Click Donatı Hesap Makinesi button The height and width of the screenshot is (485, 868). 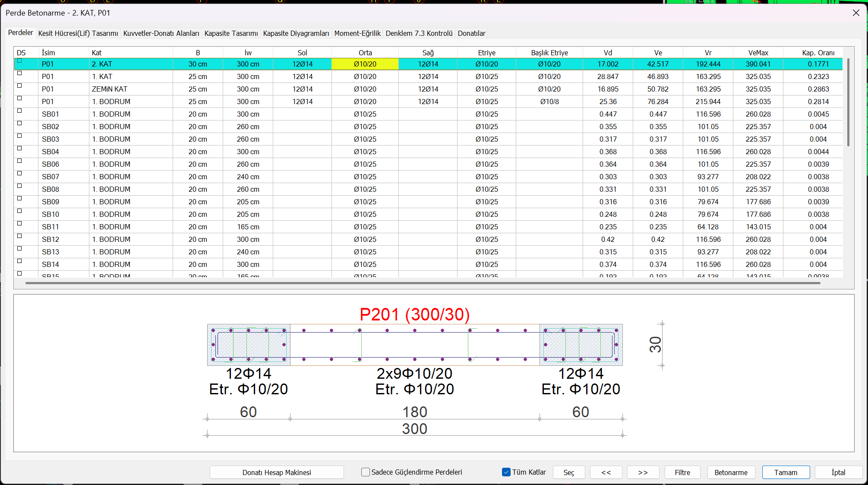(277, 472)
